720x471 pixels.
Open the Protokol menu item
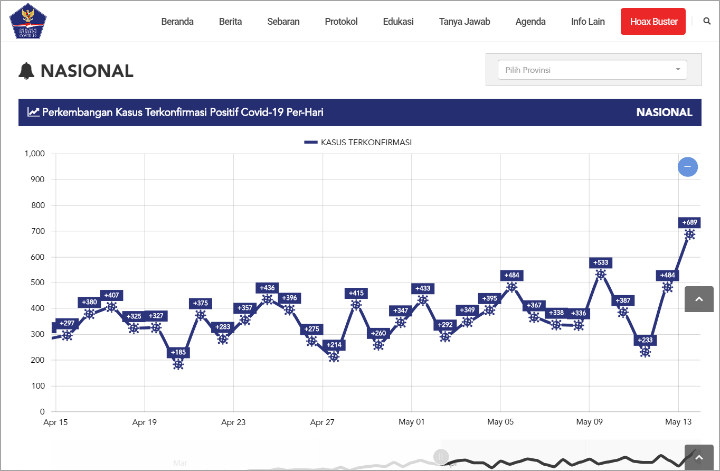(x=341, y=22)
